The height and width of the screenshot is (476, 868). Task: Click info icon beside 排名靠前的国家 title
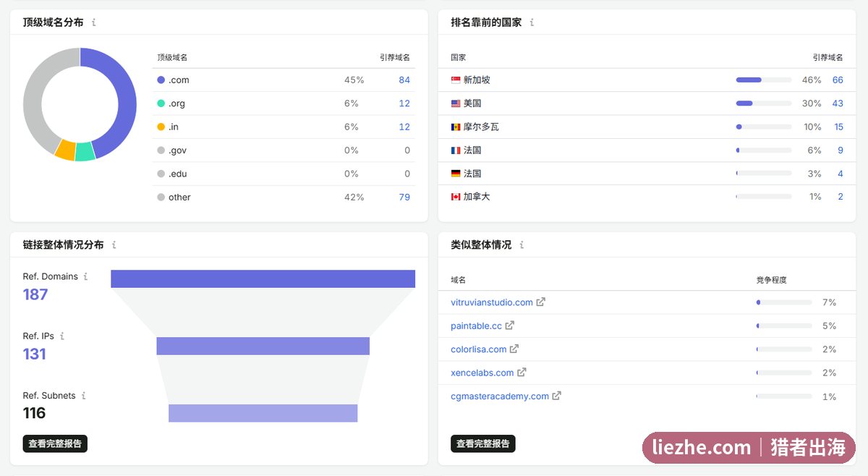tap(532, 22)
